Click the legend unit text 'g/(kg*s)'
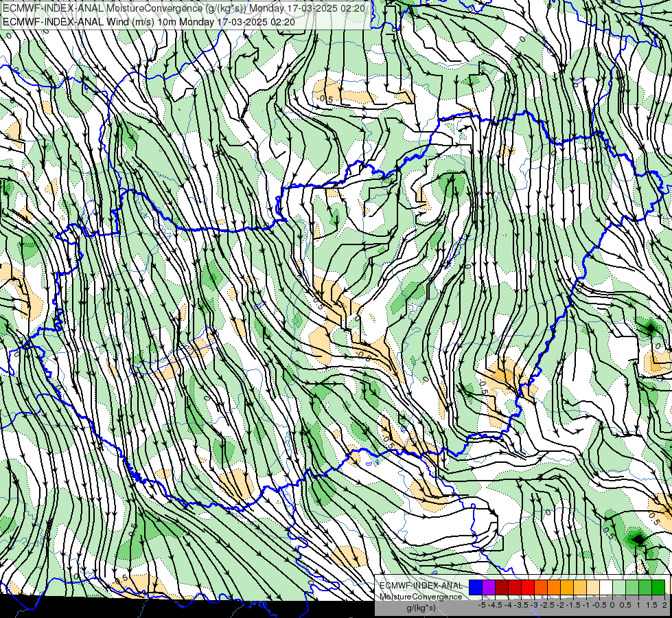672x618 pixels. [x=421, y=608]
